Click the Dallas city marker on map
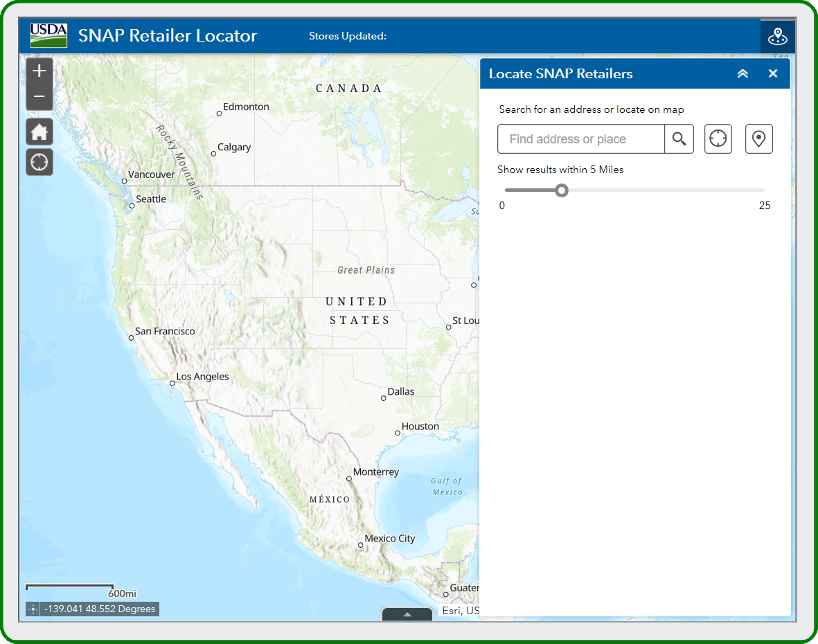This screenshot has width=818, height=644. [x=384, y=398]
